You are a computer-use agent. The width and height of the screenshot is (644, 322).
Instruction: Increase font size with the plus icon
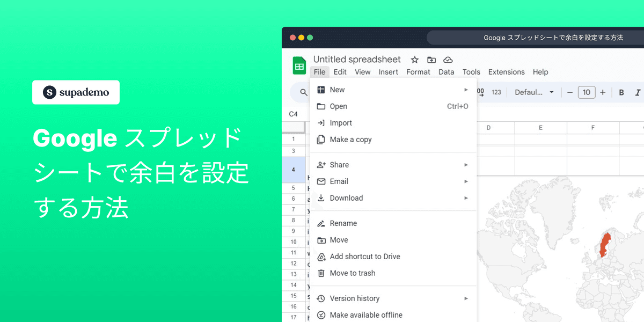coord(603,92)
